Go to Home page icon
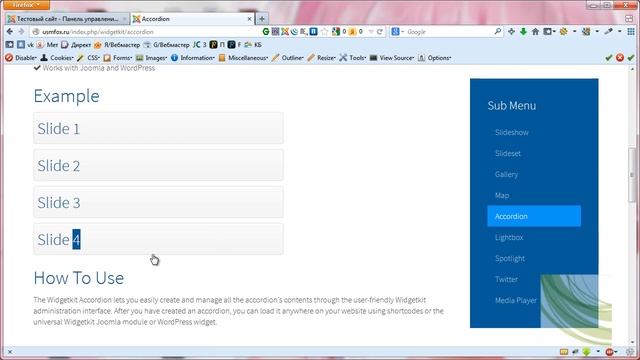640x360 pixels. [535, 31]
